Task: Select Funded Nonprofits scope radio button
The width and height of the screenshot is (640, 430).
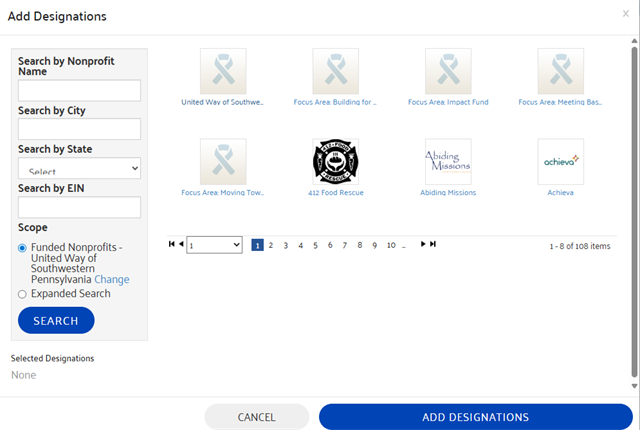Action: (22, 248)
